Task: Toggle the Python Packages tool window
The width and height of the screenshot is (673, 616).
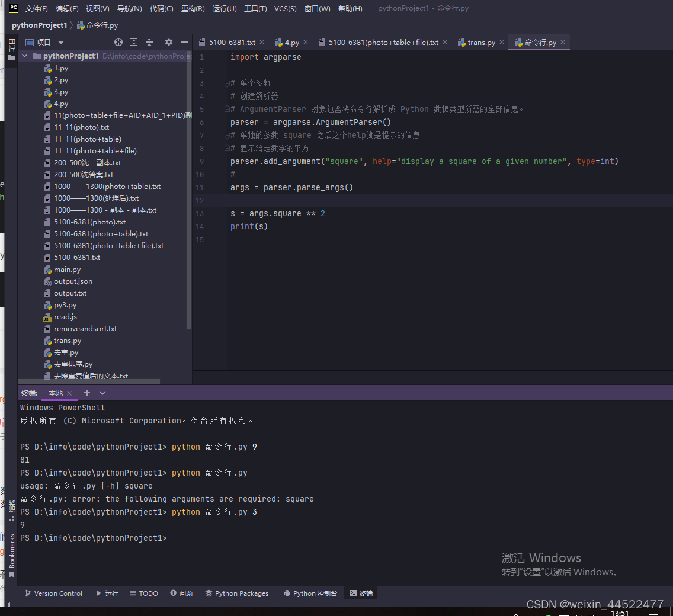Action: [236, 593]
